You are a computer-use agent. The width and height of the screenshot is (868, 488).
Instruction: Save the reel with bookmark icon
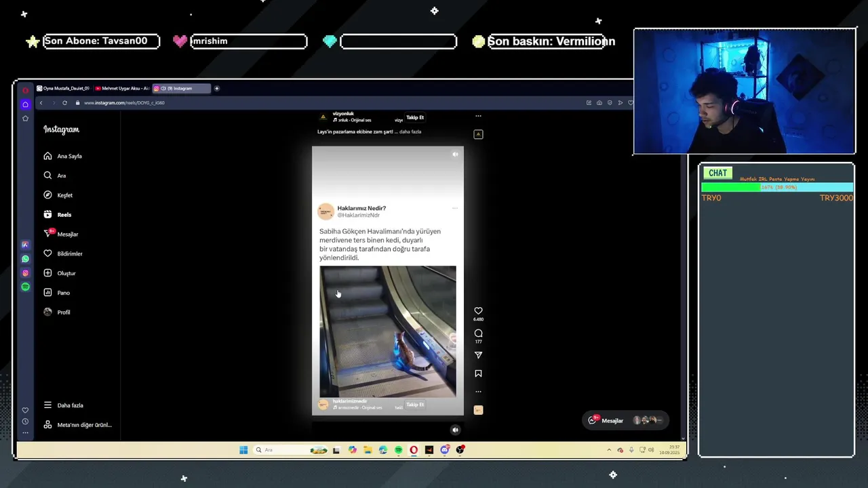pyautogui.click(x=478, y=373)
